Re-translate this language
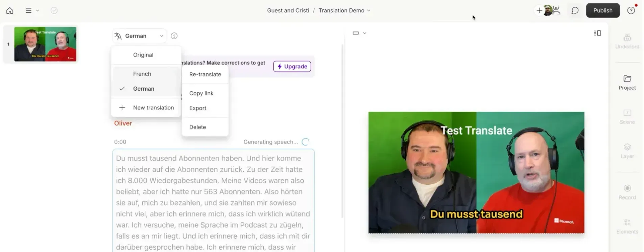This screenshot has height=252, width=644. pos(205,74)
